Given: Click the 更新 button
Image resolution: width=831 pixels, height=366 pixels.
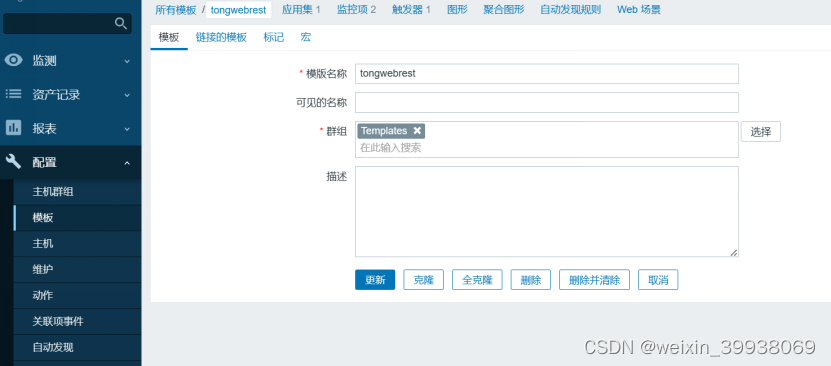Looking at the screenshot, I should [x=375, y=280].
